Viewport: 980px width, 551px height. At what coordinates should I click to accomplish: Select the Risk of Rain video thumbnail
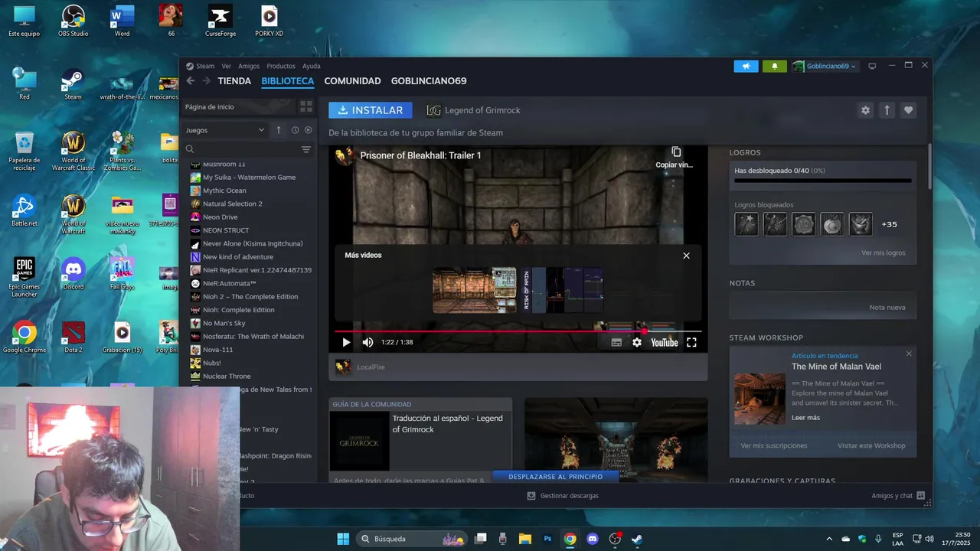click(x=563, y=290)
